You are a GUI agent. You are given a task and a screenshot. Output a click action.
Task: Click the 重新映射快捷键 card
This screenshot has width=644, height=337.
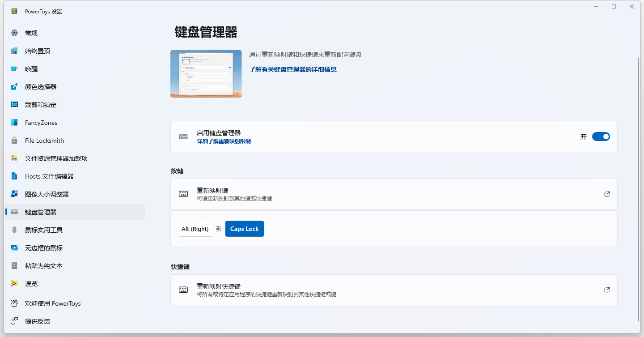point(394,290)
